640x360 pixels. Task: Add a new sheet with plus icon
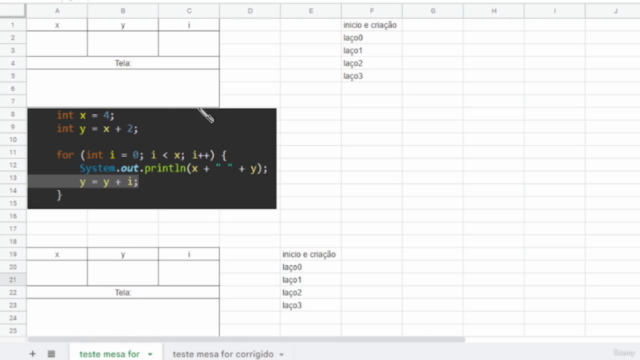(32, 354)
